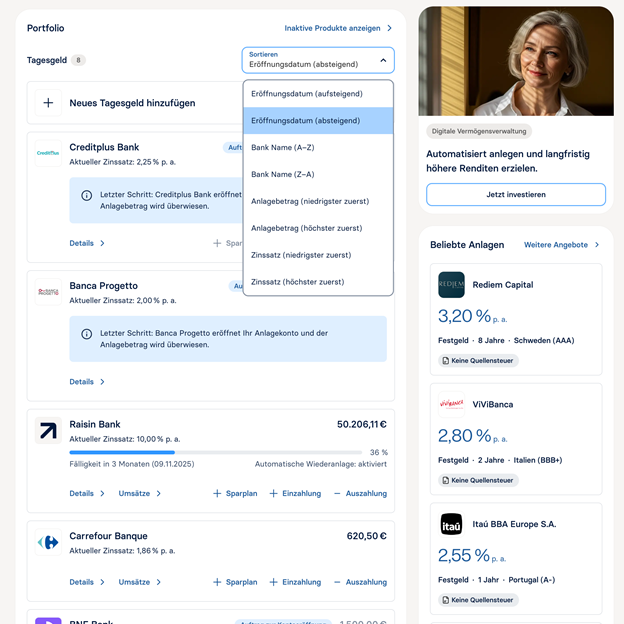Click Itaú BBA 2,55 % rate
624x624 pixels.
click(472, 556)
